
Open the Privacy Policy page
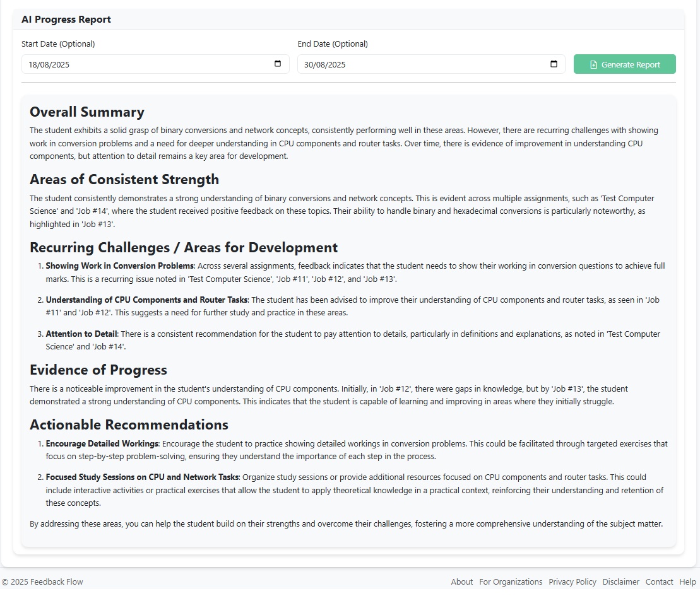pos(572,581)
